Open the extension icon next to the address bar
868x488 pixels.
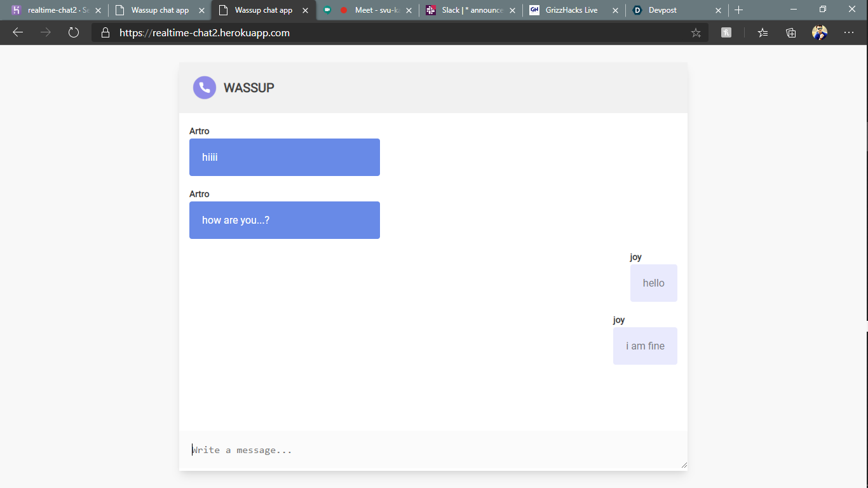726,32
